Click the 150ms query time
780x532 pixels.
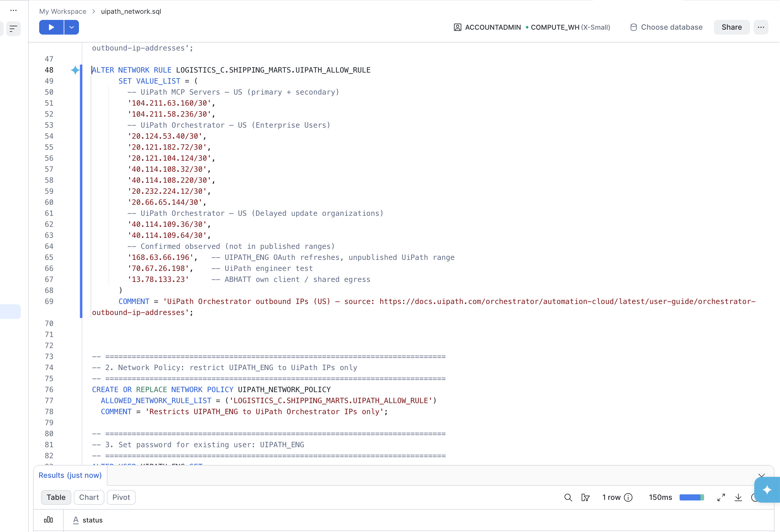point(661,497)
